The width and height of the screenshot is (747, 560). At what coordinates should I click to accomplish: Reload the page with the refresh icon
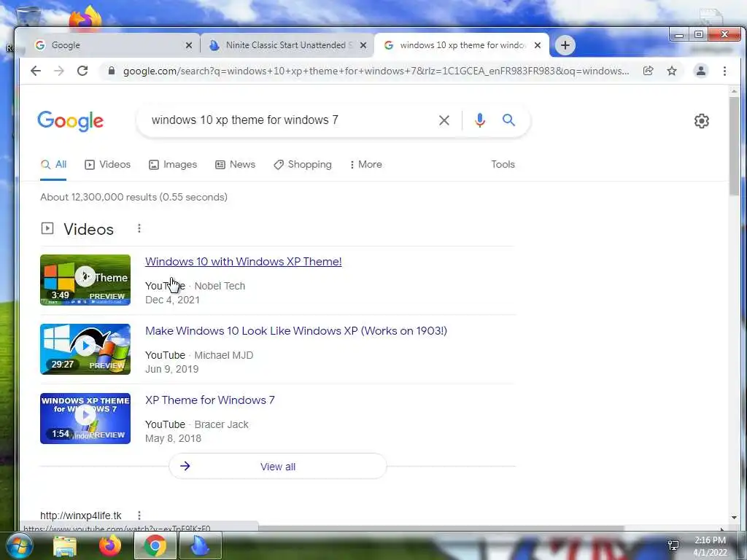(x=82, y=71)
